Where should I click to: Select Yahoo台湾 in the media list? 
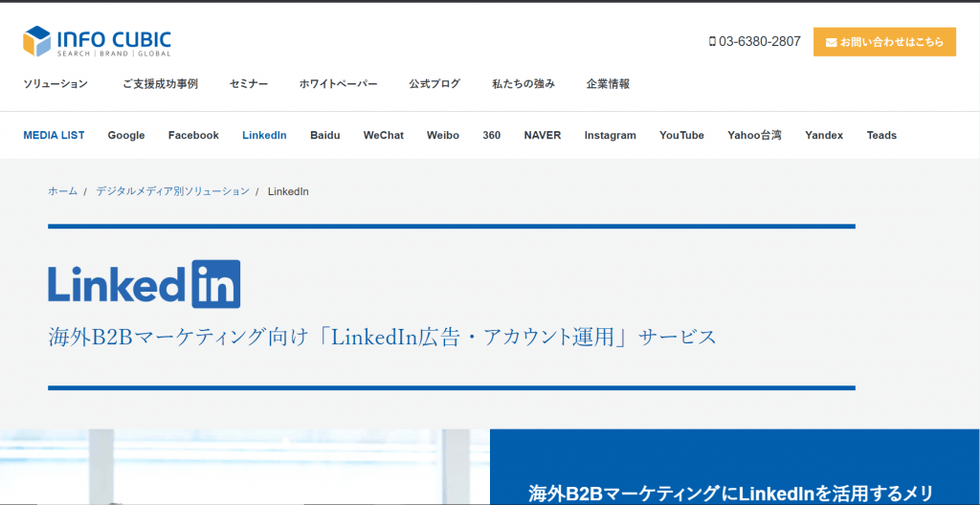click(x=754, y=135)
